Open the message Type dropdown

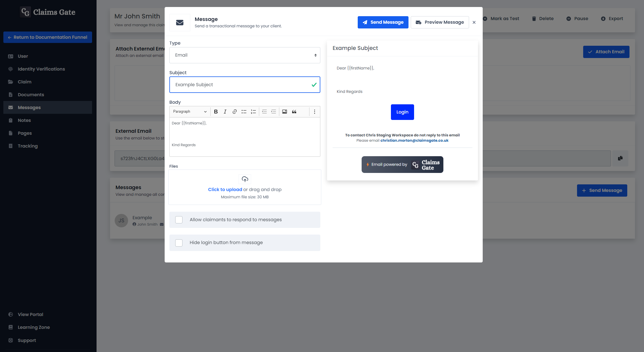(x=245, y=55)
